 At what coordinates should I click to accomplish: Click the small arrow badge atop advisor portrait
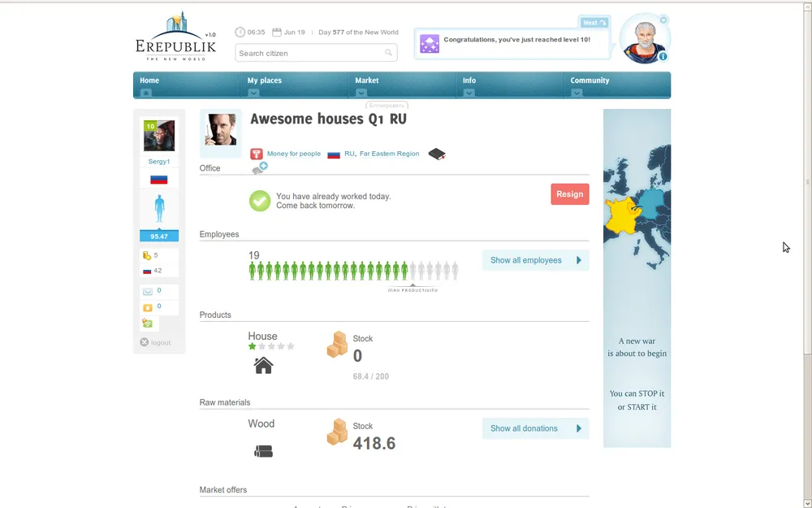point(663,20)
